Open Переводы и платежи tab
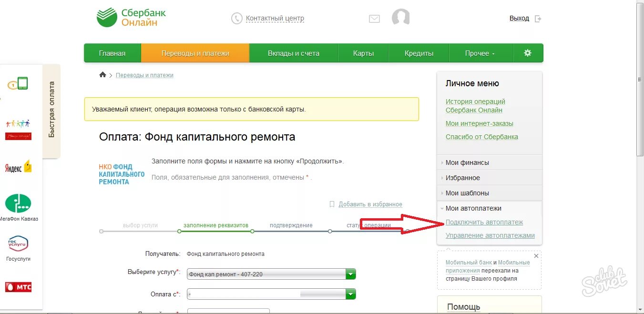This screenshot has height=314, width=644. coord(195,53)
